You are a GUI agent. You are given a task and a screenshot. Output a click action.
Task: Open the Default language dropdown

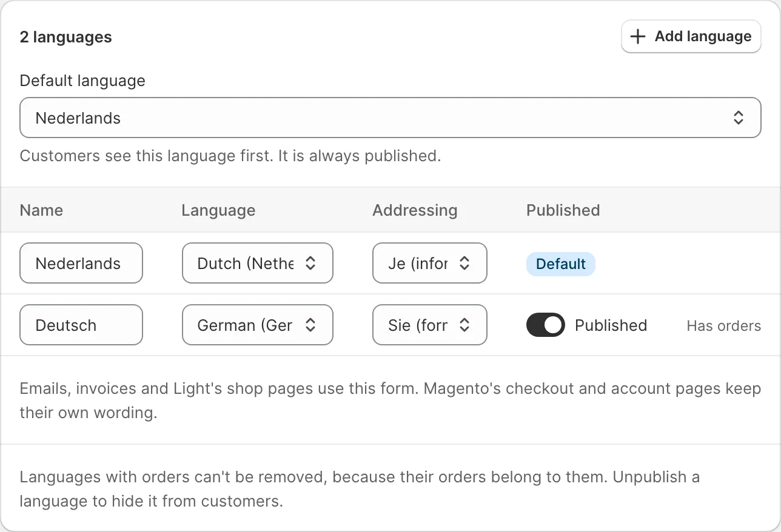point(390,118)
